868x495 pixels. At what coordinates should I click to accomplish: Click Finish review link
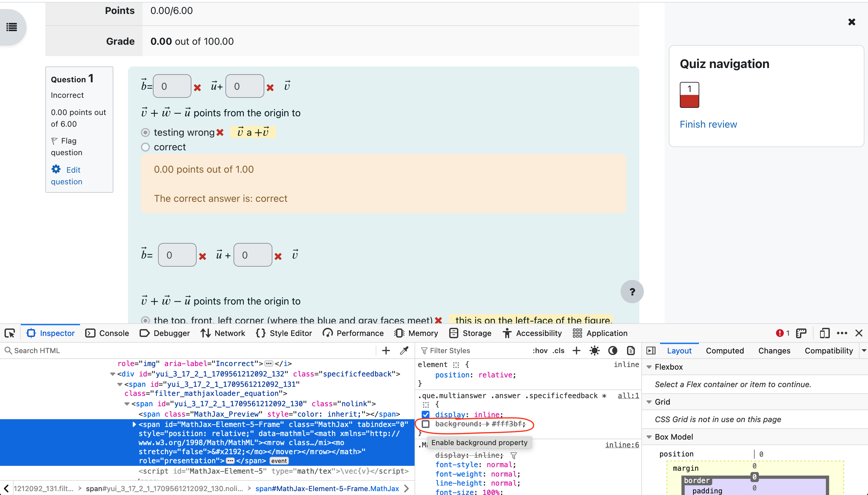click(708, 124)
